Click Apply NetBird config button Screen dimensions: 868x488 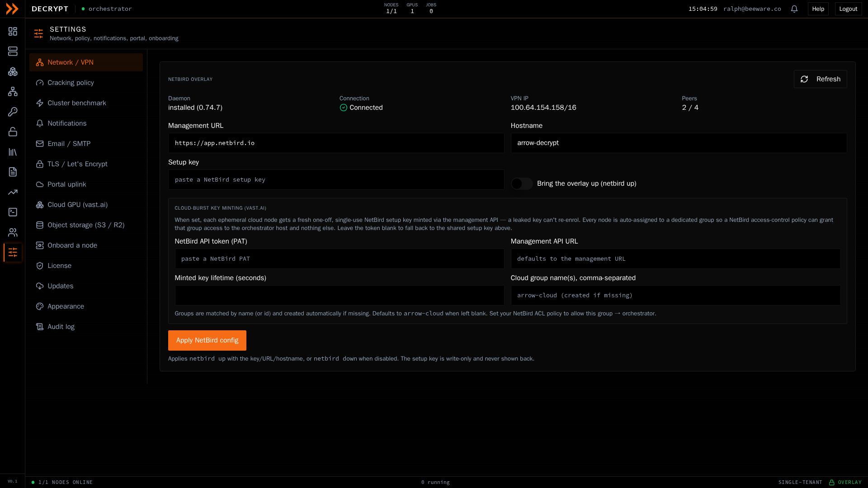click(x=207, y=340)
